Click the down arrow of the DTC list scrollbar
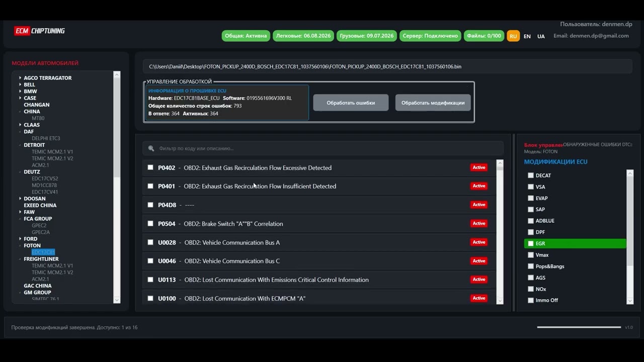This screenshot has height=362, width=644. click(500, 301)
